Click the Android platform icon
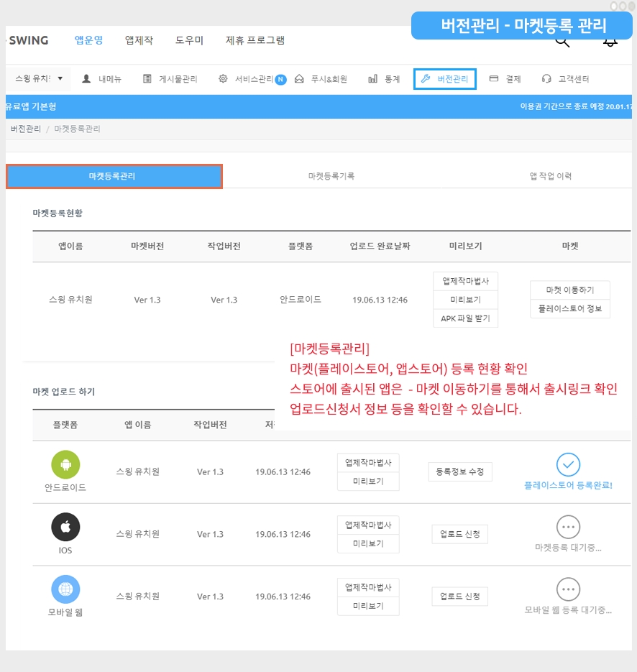Image resolution: width=637 pixels, height=672 pixels. point(65,464)
